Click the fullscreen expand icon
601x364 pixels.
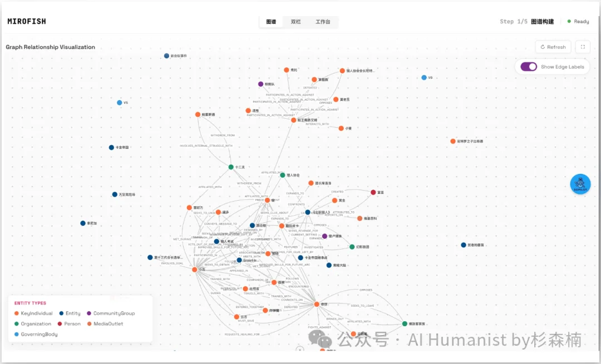tap(582, 47)
